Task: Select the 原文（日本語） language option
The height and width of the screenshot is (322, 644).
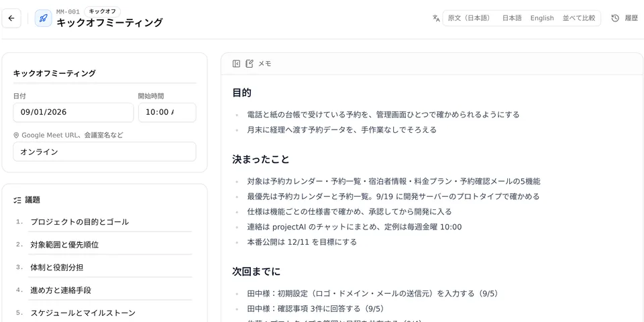Action: click(469, 18)
